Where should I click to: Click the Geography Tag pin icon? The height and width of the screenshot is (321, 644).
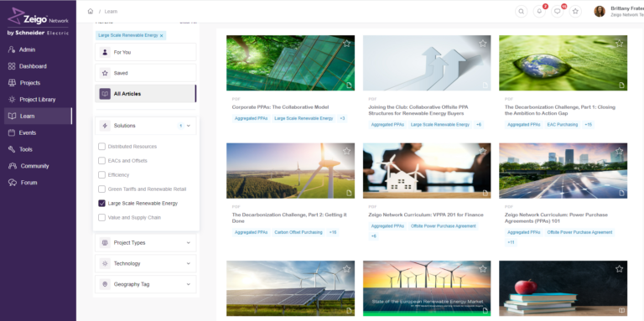tap(105, 284)
